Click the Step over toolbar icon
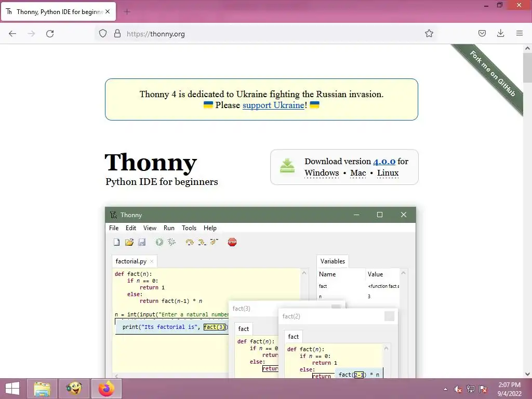The width and height of the screenshot is (532, 399). [x=189, y=242]
